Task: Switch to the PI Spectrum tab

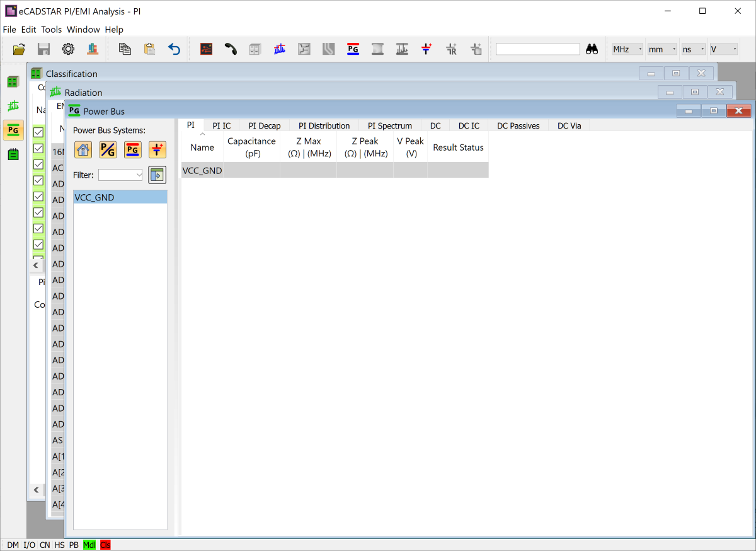Action: click(390, 125)
